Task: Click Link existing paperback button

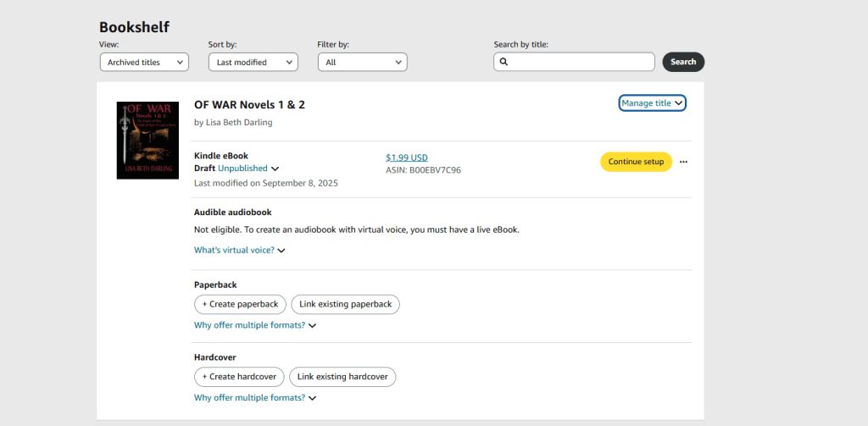Action: pos(345,304)
